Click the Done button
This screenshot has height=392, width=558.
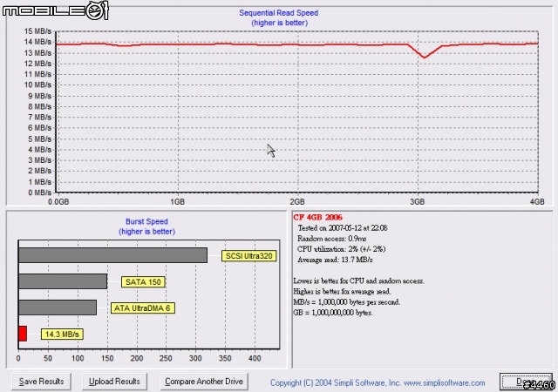pyautogui.click(x=526, y=382)
